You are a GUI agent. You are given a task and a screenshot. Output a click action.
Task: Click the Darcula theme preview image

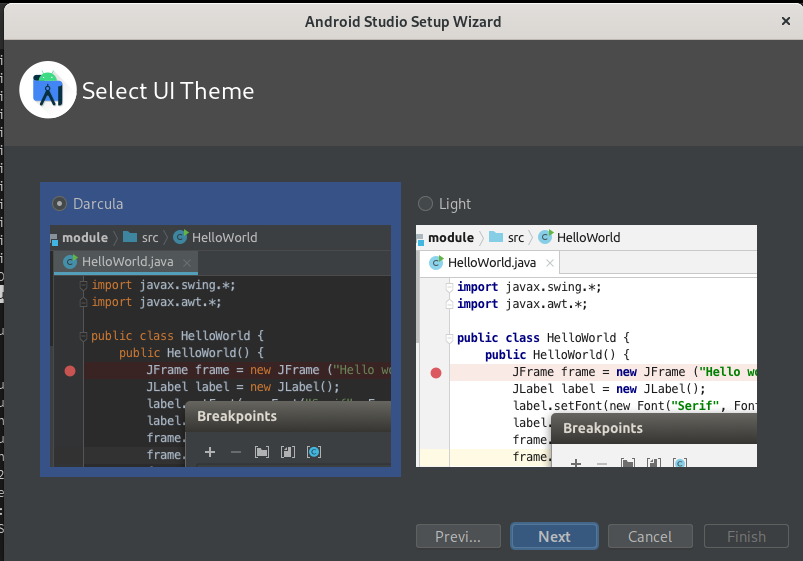(221, 346)
